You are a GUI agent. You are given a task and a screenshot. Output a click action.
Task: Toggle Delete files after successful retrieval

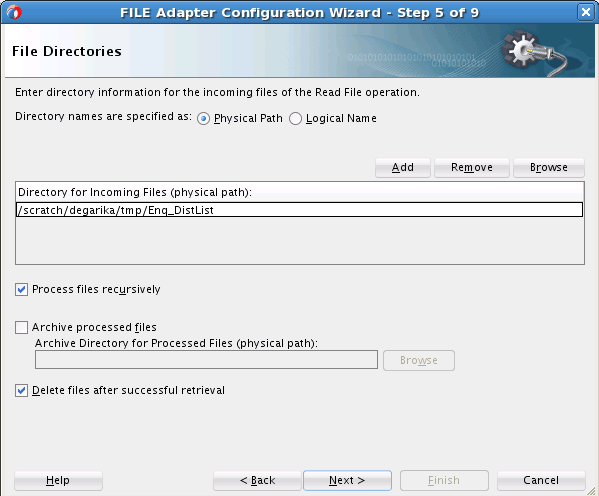pos(21,391)
